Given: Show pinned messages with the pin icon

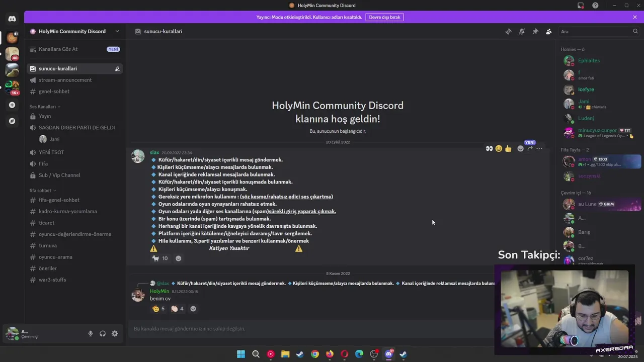Looking at the screenshot, I should click(x=535, y=31).
